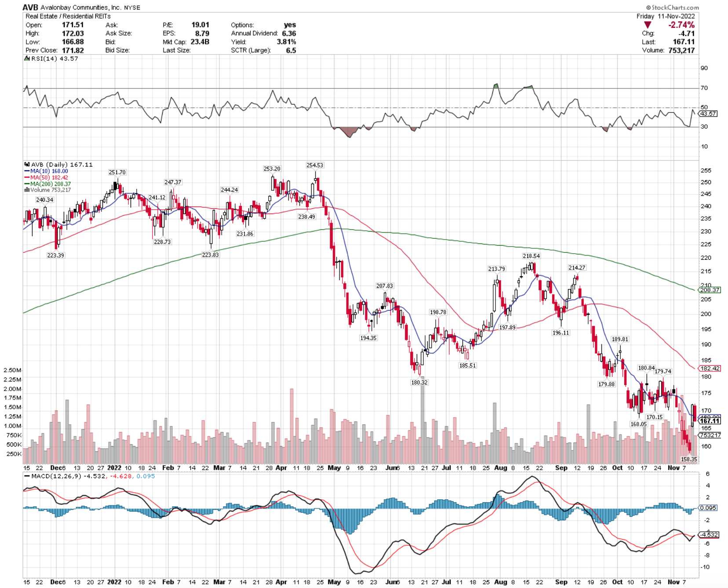Click the 251.70 price label

pyautogui.click(x=117, y=172)
